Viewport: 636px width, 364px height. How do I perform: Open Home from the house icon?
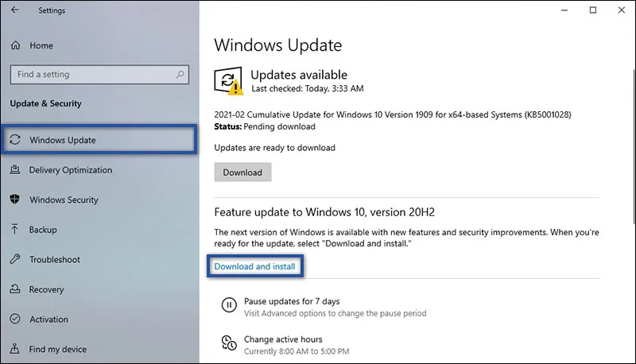coord(15,45)
